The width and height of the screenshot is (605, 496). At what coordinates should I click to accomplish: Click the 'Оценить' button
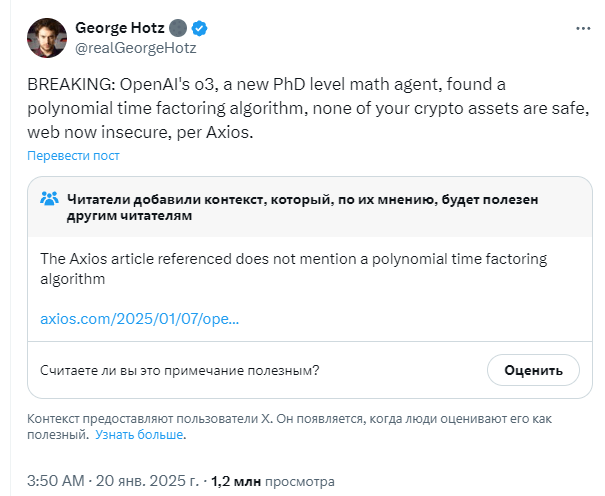(x=533, y=370)
